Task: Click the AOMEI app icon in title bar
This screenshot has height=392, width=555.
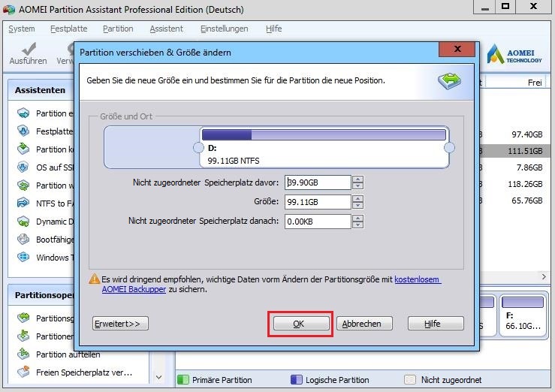Action: [x=9, y=10]
